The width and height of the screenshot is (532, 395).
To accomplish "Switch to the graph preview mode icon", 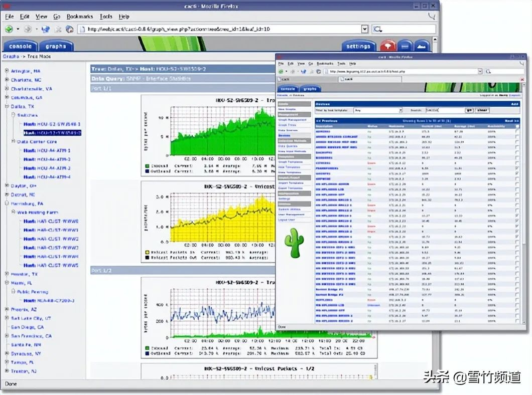I will [x=422, y=46].
